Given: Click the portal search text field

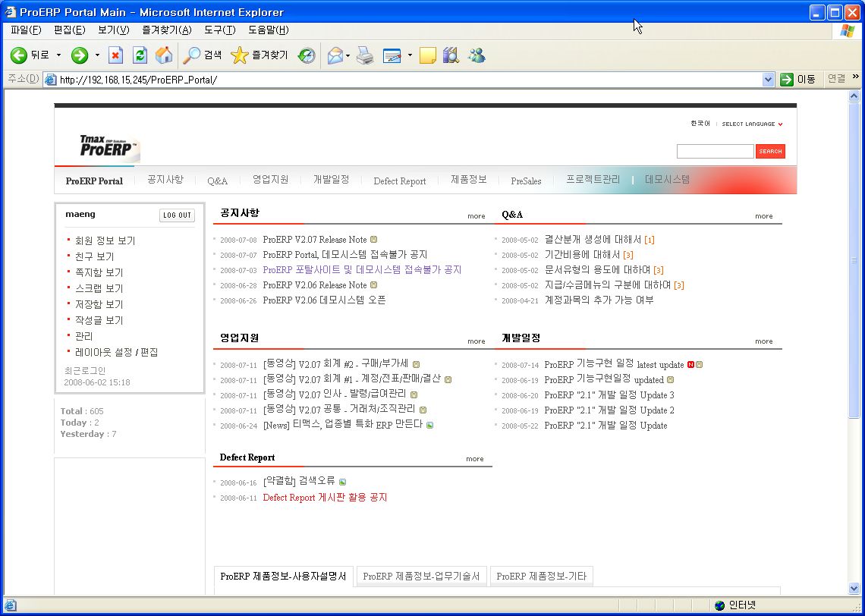Looking at the screenshot, I should point(715,151).
